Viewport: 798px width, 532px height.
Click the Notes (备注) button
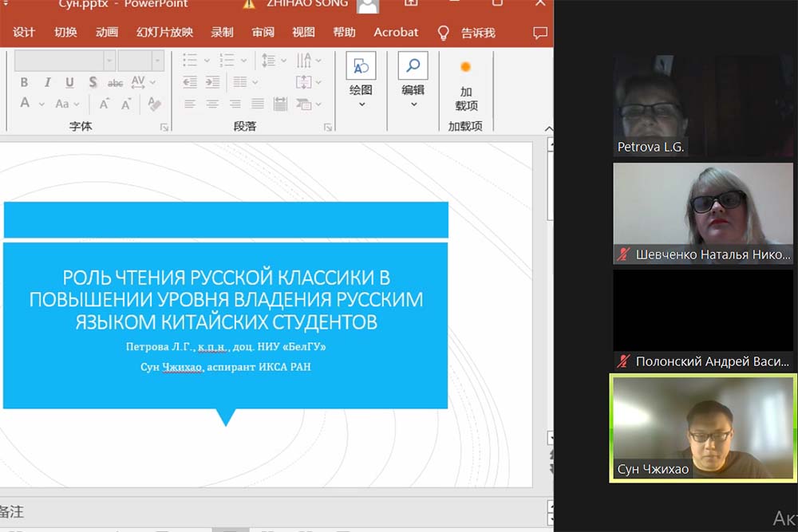[x=11, y=510]
